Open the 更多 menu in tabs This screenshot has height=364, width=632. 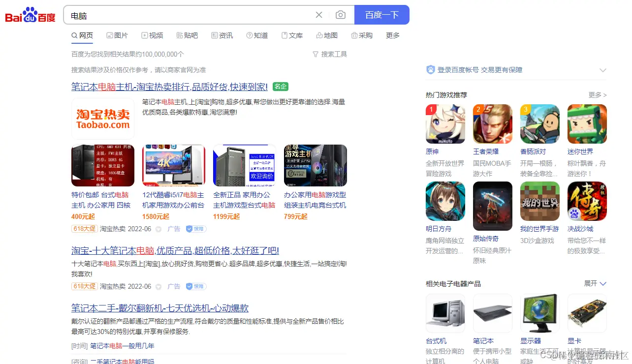click(x=393, y=35)
